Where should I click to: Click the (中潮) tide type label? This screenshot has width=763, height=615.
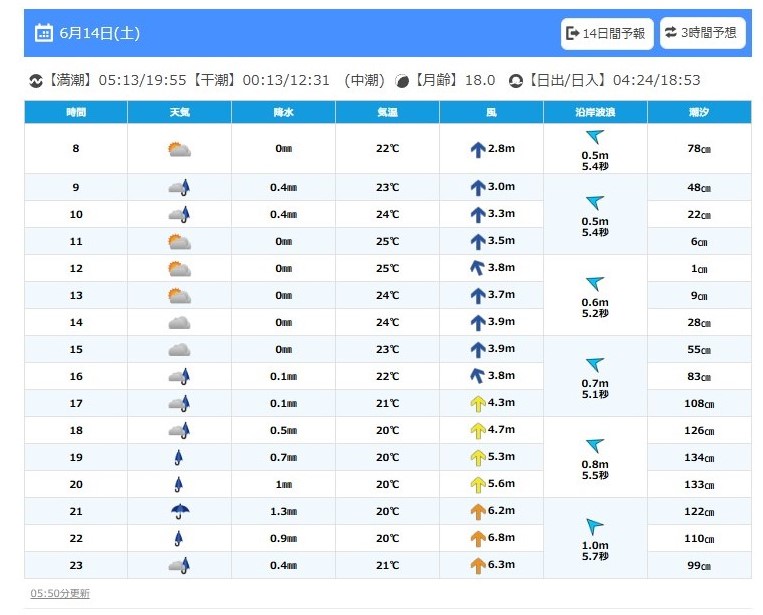tap(364, 80)
